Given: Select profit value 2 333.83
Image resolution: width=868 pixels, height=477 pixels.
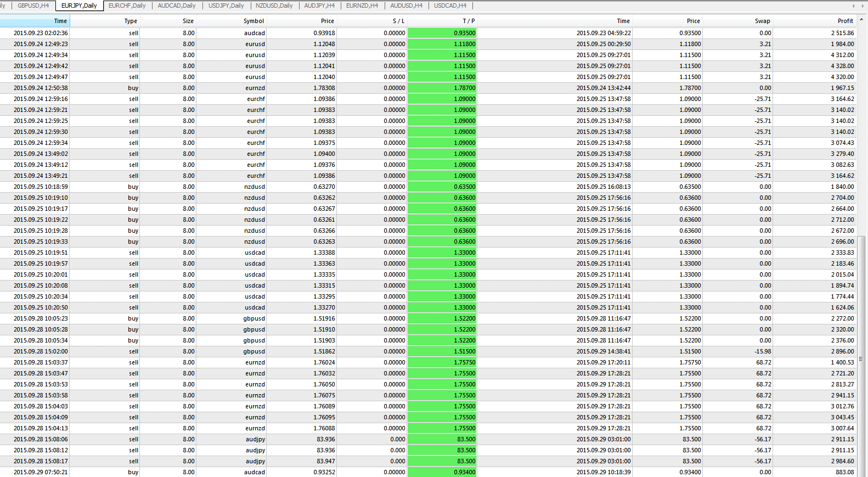Looking at the screenshot, I should pyautogui.click(x=842, y=252).
